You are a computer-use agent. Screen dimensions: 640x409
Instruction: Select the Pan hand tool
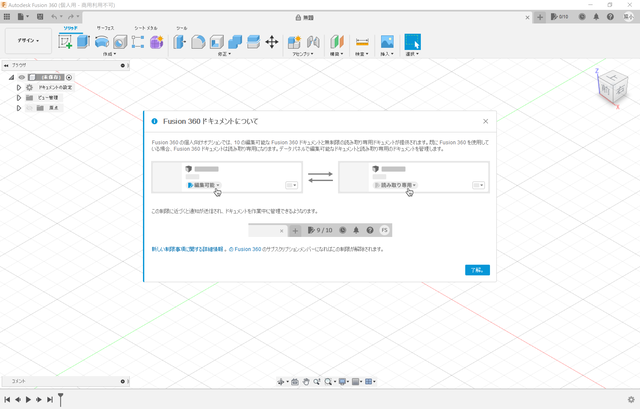click(306, 382)
